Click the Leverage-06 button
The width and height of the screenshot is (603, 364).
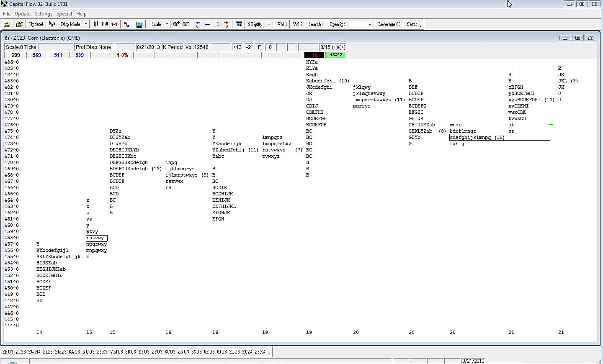(389, 24)
